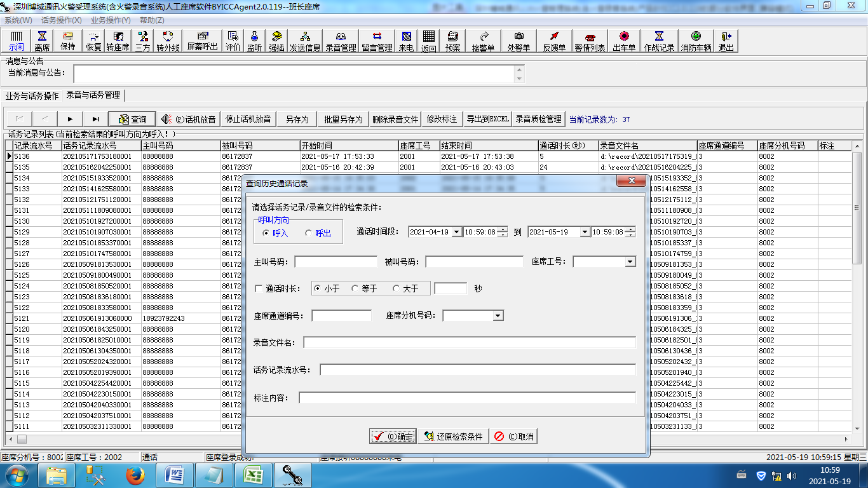This screenshot has width=868, height=488.
Task: Click the 转座席 transfer seat icon
Action: point(118,41)
